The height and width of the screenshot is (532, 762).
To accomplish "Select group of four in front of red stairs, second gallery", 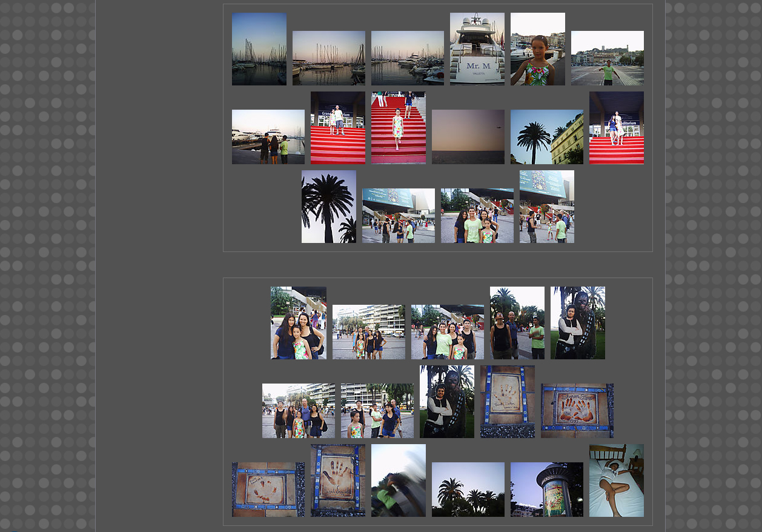I will 447,332.
